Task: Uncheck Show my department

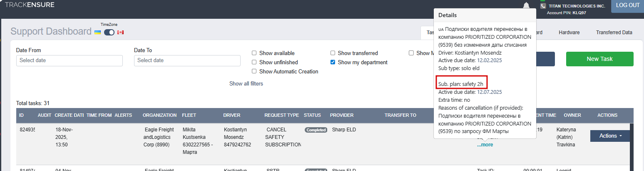Action: click(x=333, y=63)
